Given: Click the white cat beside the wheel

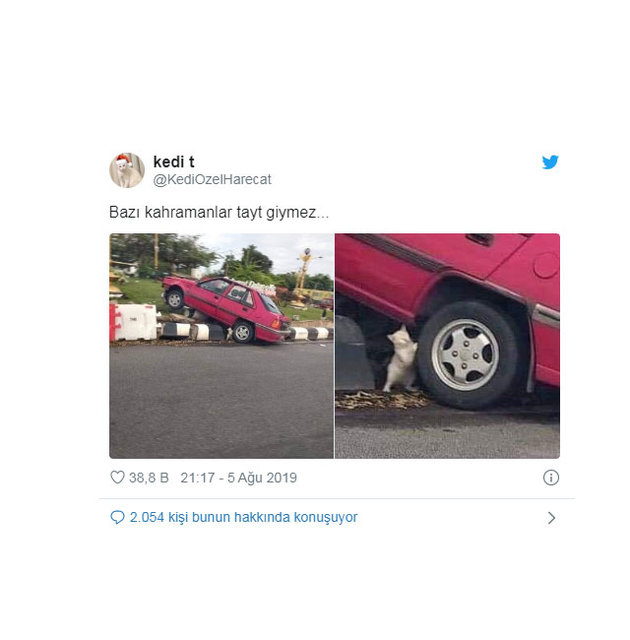Looking at the screenshot, I should point(401,358).
